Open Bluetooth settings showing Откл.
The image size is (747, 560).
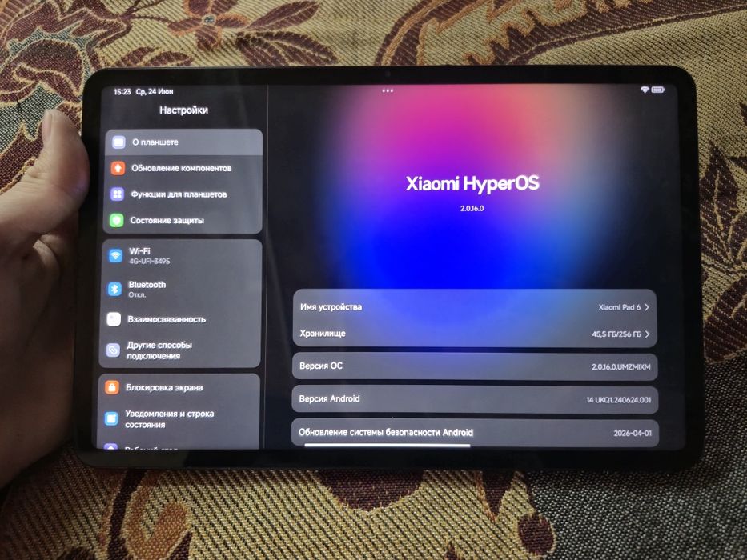(x=181, y=289)
